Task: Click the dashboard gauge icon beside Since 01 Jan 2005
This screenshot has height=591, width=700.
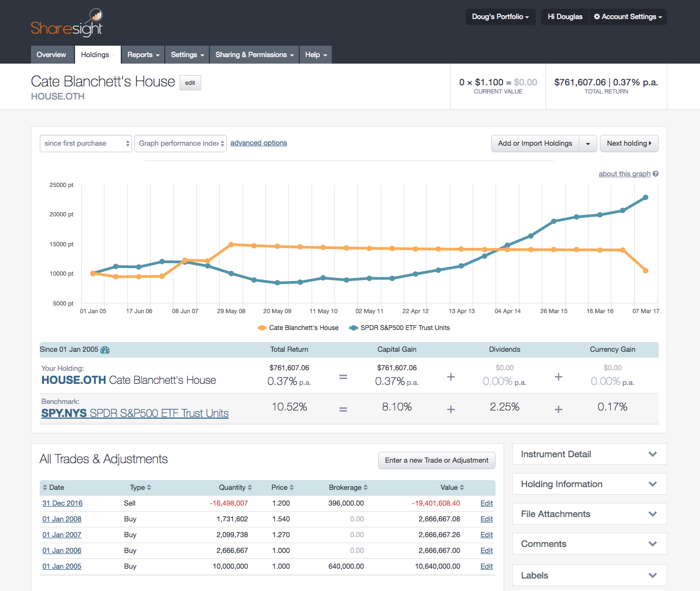Action: click(105, 350)
